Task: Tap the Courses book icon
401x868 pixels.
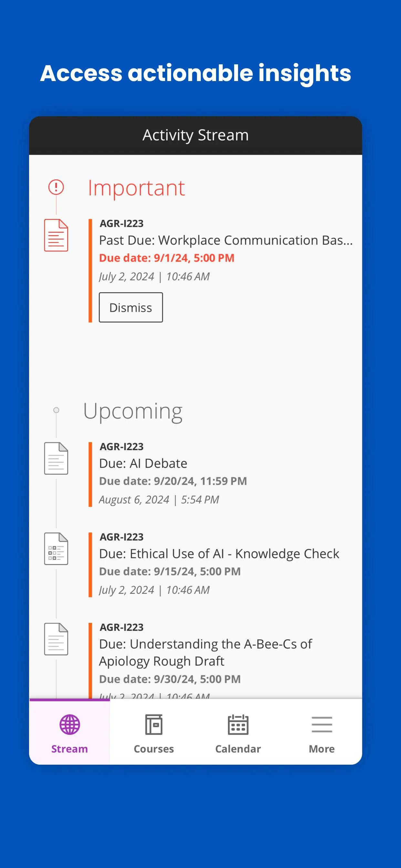Action: coord(154,724)
